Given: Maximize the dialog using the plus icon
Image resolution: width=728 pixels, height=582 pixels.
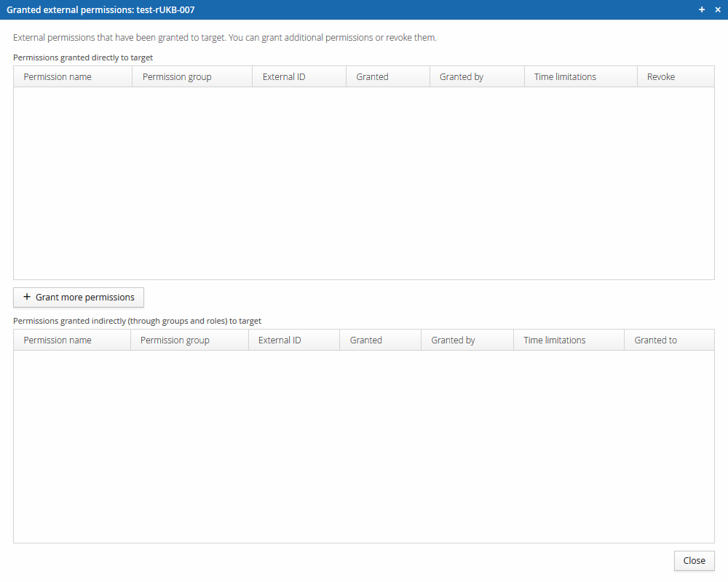Looking at the screenshot, I should 702,9.
